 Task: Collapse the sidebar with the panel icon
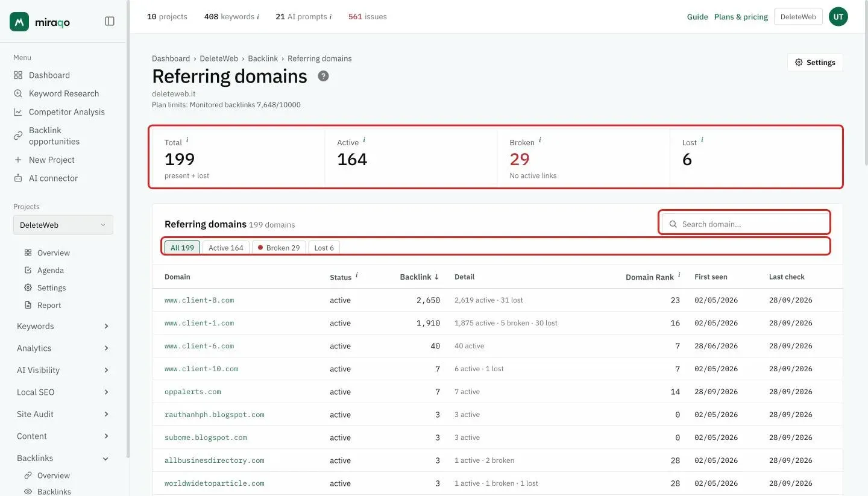pyautogui.click(x=110, y=21)
